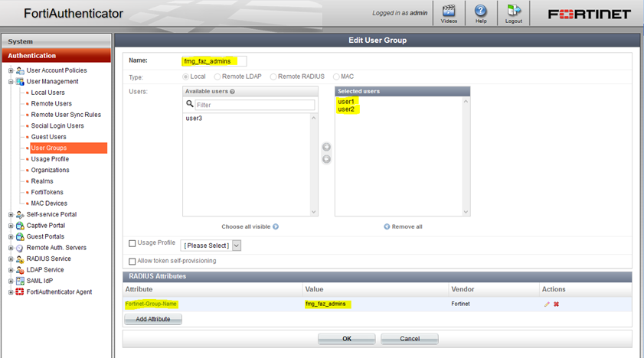Click the Captive Portal icon

[x=20, y=226]
